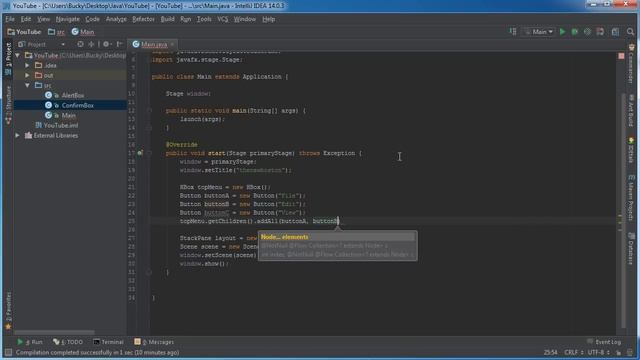Screen dimensions: 640x360
Task: Expand External Libraries node
Action: click(18, 136)
